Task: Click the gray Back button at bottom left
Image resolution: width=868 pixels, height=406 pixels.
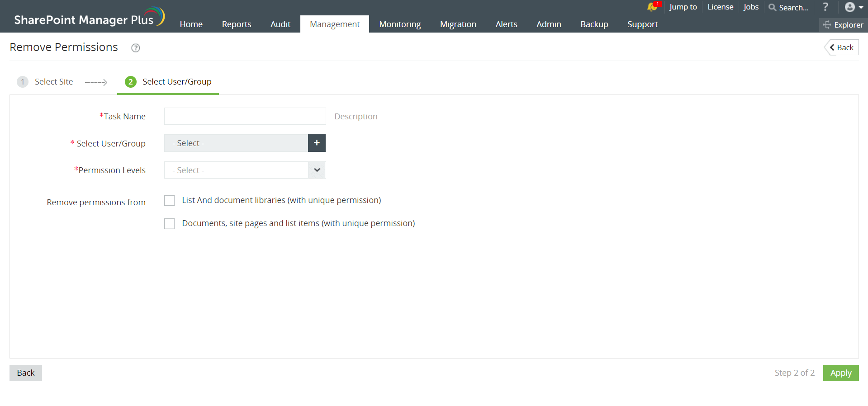Action: pos(26,373)
